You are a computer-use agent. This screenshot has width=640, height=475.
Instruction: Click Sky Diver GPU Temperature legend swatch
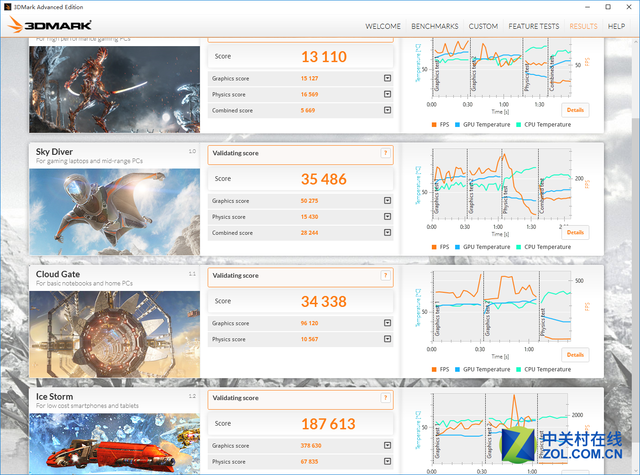457,247
